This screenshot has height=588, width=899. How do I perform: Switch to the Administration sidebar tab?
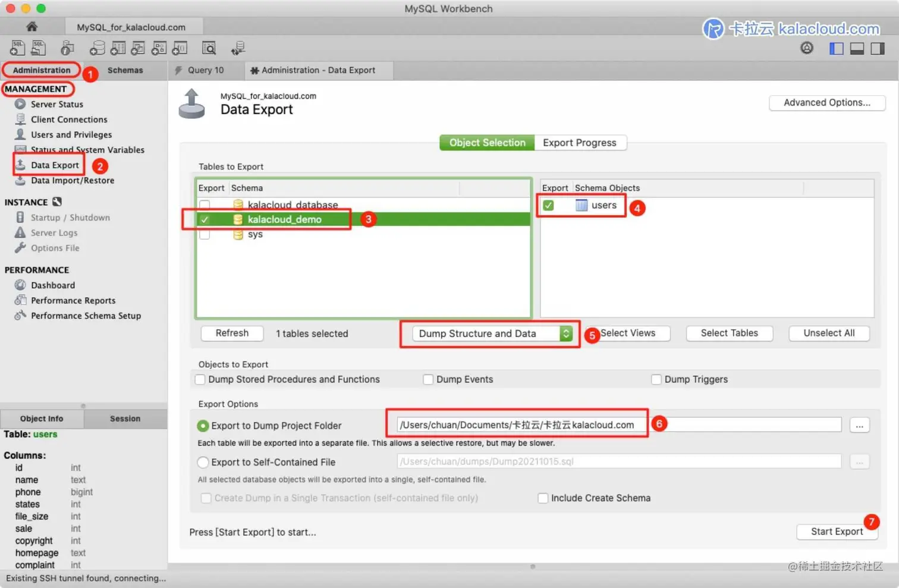coord(42,70)
